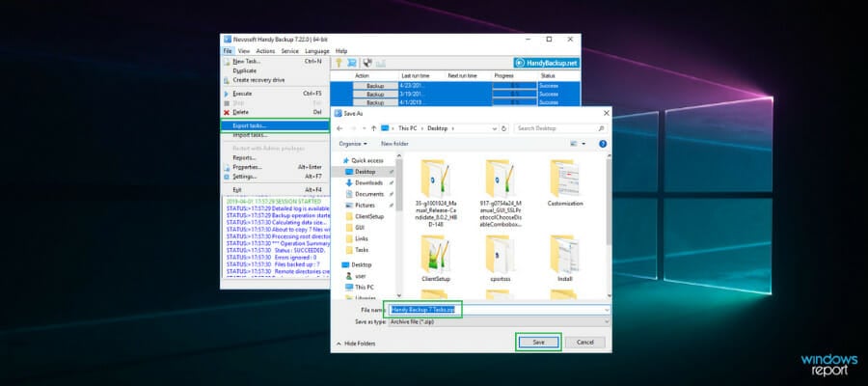Click Save button in Save As dialog
This screenshot has width=868, height=386.
click(538, 343)
